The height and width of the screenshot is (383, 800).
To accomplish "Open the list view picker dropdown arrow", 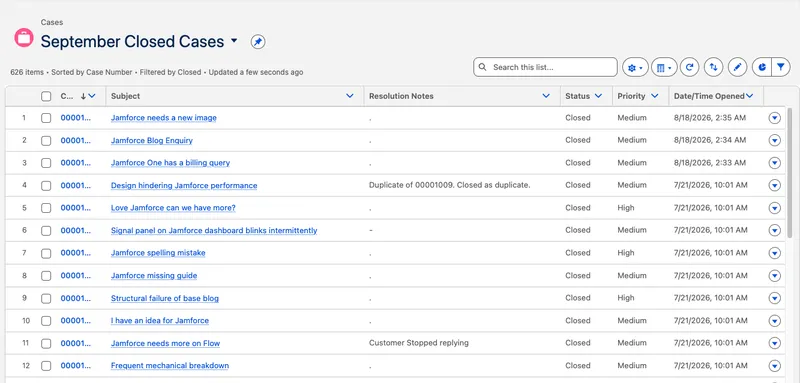I will point(234,41).
